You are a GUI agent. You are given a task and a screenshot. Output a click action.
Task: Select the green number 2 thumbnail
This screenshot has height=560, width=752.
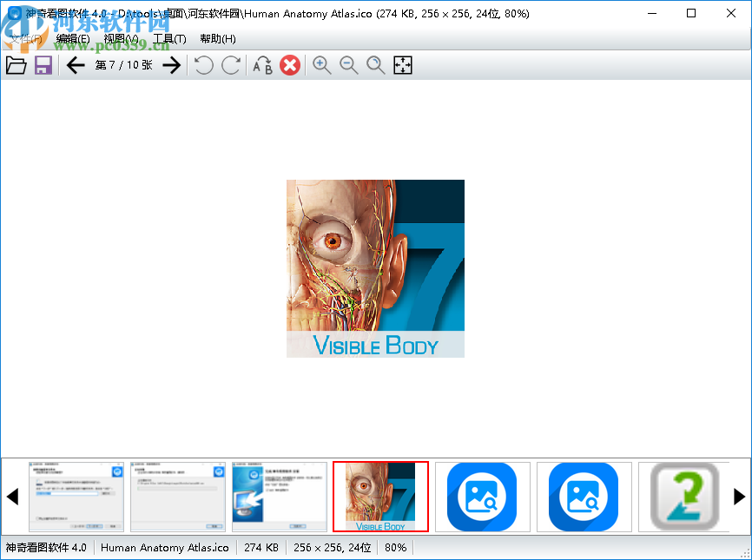click(x=684, y=497)
